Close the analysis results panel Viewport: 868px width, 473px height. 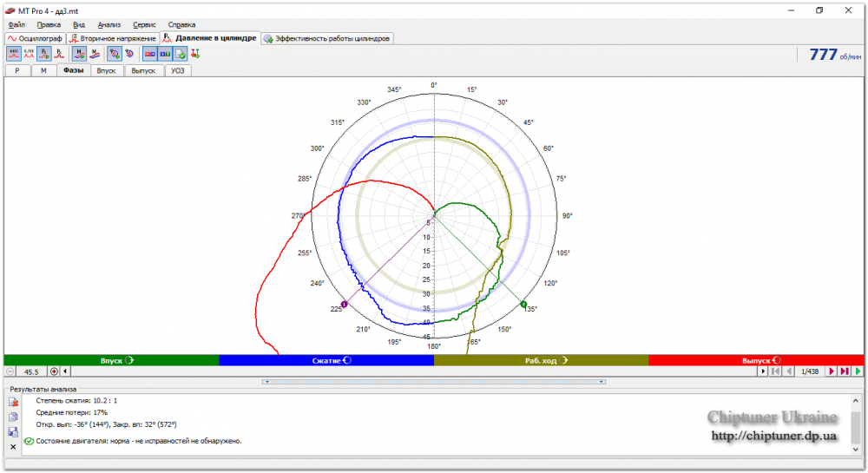point(13,447)
